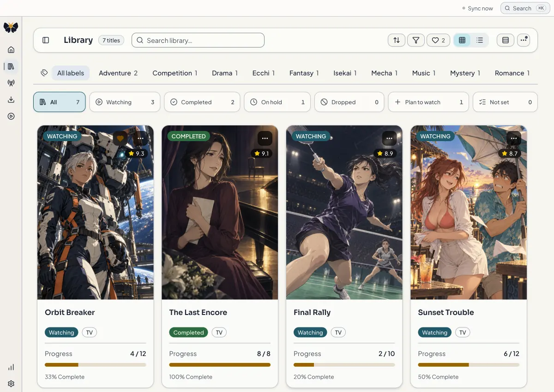Open the global Search box
This screenshot has height=392, width=554.
pyautogui.click(x=525, y=8)
